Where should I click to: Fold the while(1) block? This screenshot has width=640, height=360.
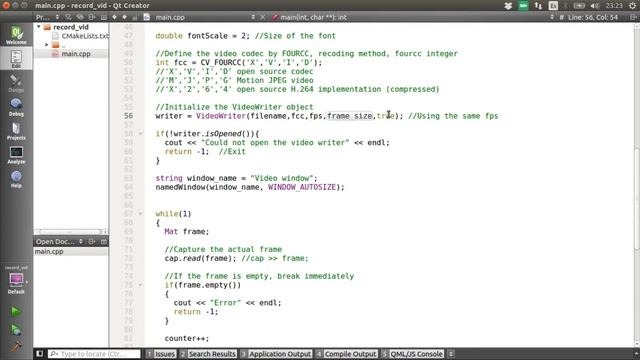click(140, 213)
